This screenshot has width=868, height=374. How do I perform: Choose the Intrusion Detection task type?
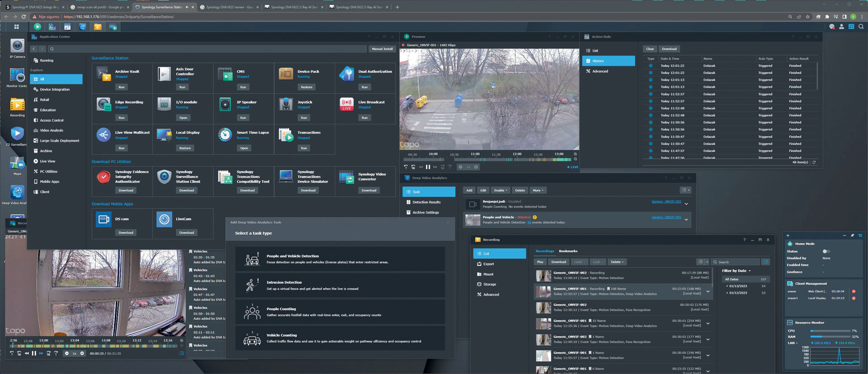click(x=340, y=285)
